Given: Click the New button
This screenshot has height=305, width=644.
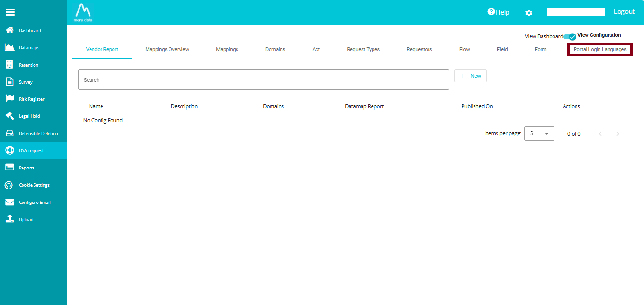Looking at the screenshot, I should click(470, 76).
